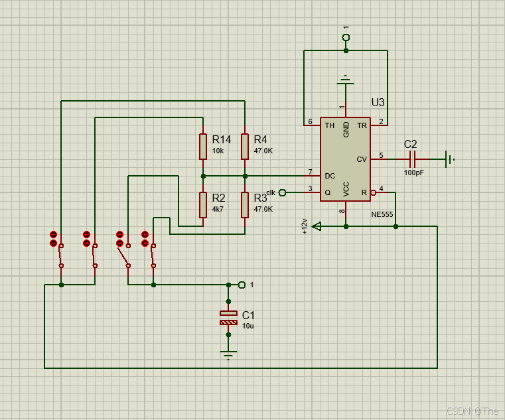Click upper red actuator of R14 switch
Image resolution: width=505 pixels, height=420 pixels.
(86, 234)
